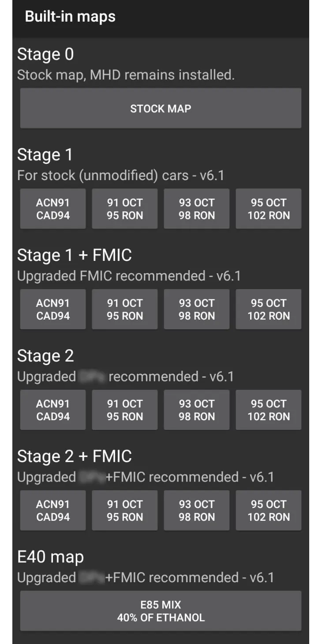Pick Stage 2 93 OCT 98 RON map

[197, 410]
